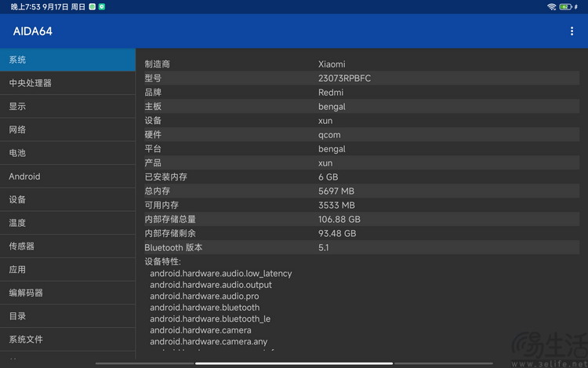Open the Android section
Screen dimensions: 588x368
[67, 177]
